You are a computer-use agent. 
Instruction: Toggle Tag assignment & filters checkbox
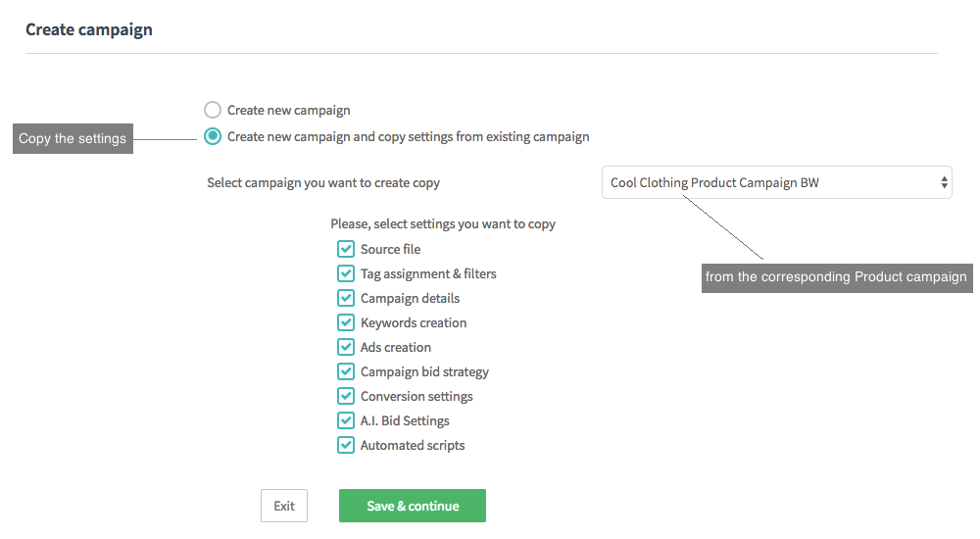click(x=345, y=273)
